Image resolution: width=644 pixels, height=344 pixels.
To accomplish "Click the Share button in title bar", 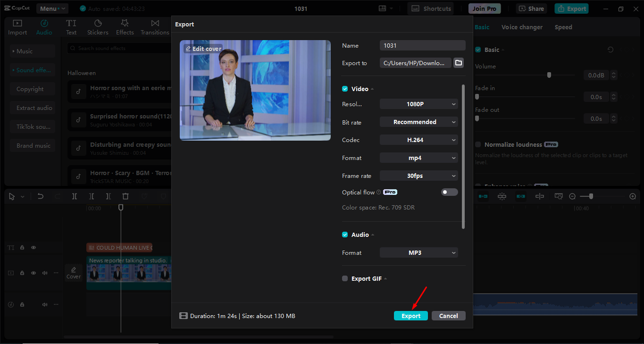I will (531, 9).
